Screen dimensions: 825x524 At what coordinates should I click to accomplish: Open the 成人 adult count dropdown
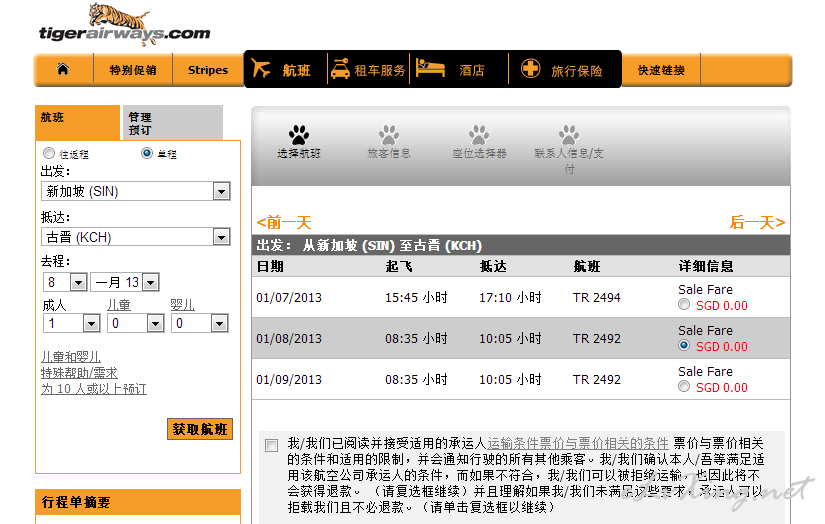(71, 323)
